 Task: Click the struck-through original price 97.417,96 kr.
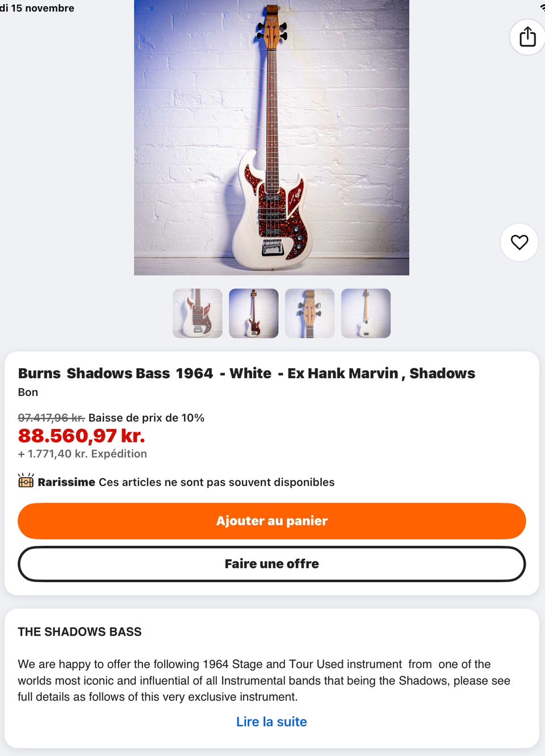(51, 417)
